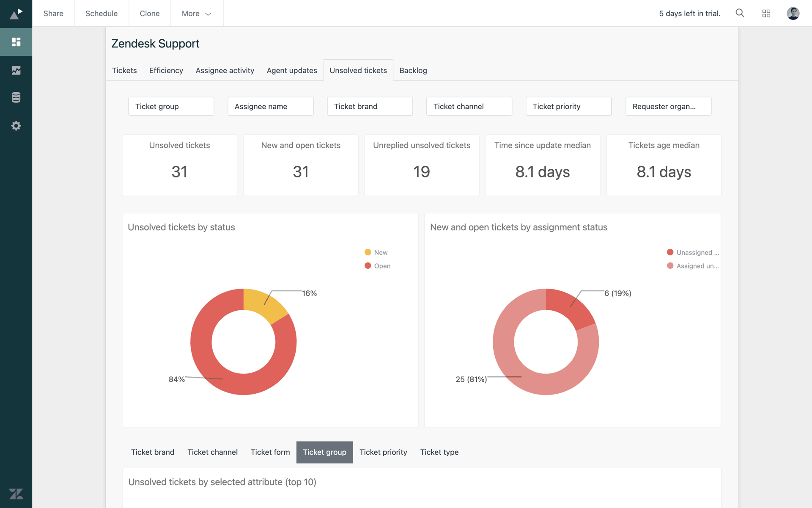The height and width of the screenshot is (508, 812).
Task: Click the Share button
Action: [x=53, y=14]
